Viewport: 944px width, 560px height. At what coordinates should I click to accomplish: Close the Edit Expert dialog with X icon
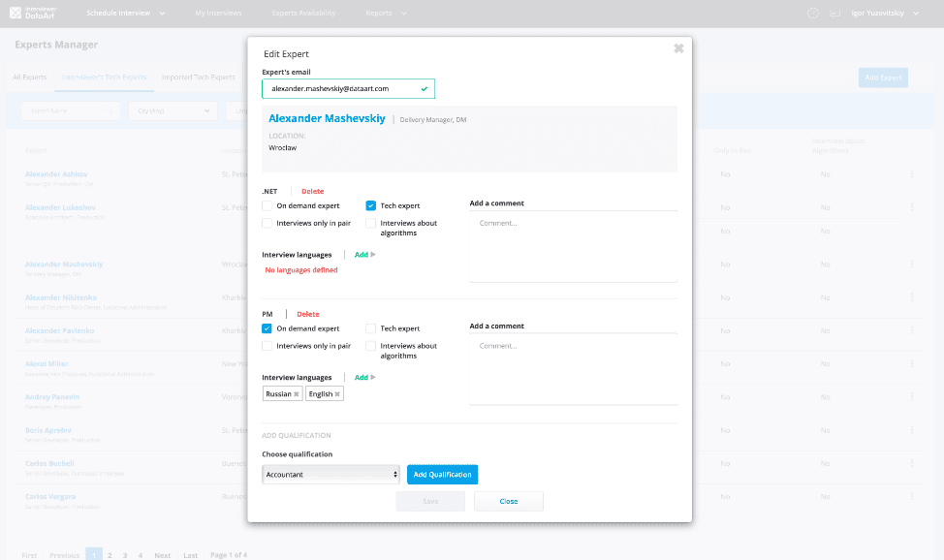pyautogui.click(x=678, y=48)
